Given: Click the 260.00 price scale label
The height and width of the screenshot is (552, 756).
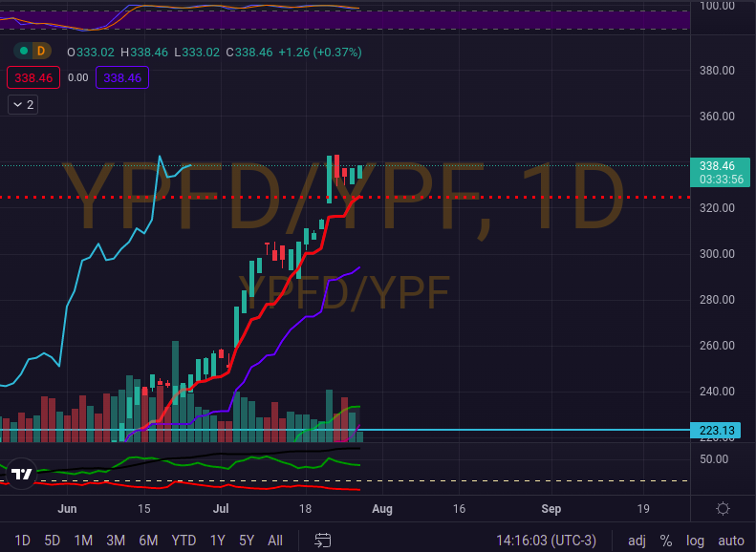Looking at the screenshot, I should click(717, 346).
